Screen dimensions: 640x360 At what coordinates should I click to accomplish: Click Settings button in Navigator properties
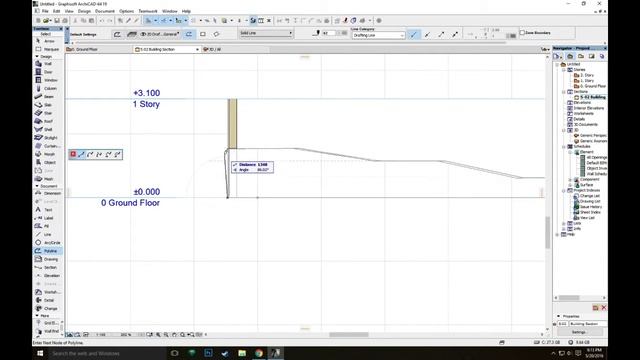pos(578,332)
